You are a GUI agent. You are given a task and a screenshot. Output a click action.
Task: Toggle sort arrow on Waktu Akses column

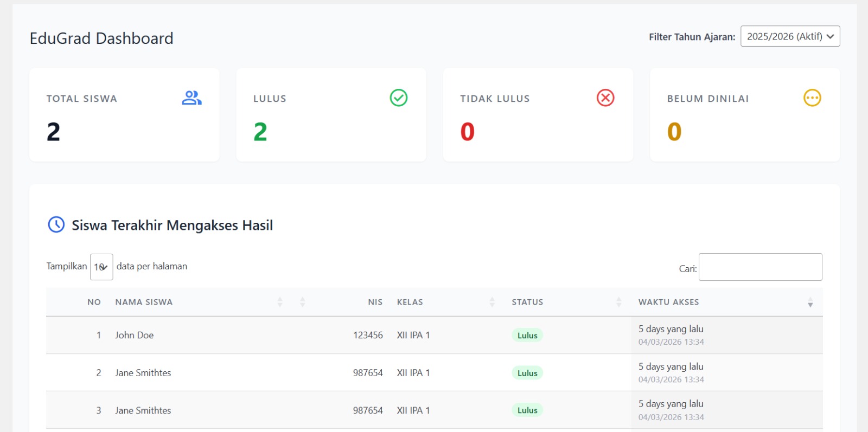point(810,302)
